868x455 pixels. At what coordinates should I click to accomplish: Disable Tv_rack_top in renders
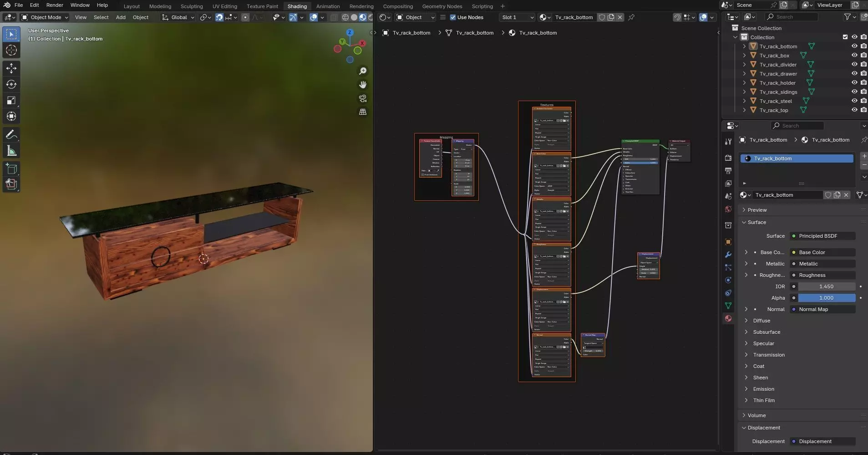pyautogui.click(x=863, y=110)
